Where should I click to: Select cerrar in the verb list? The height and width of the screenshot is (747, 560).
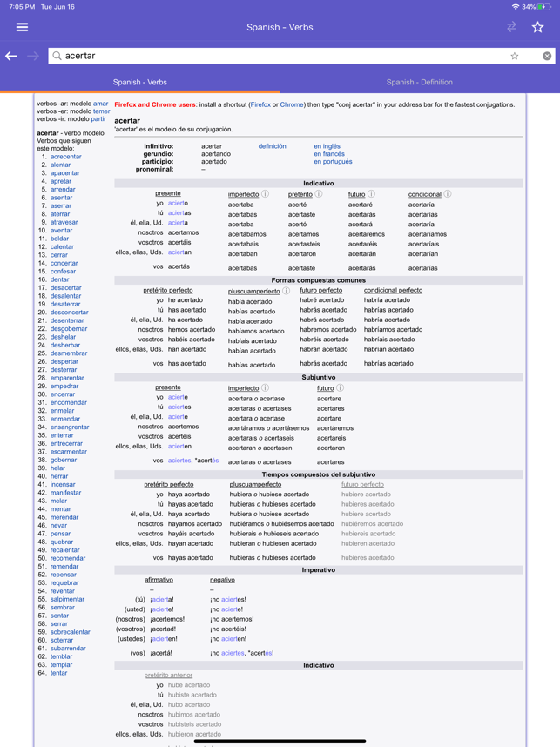[59, 255]
